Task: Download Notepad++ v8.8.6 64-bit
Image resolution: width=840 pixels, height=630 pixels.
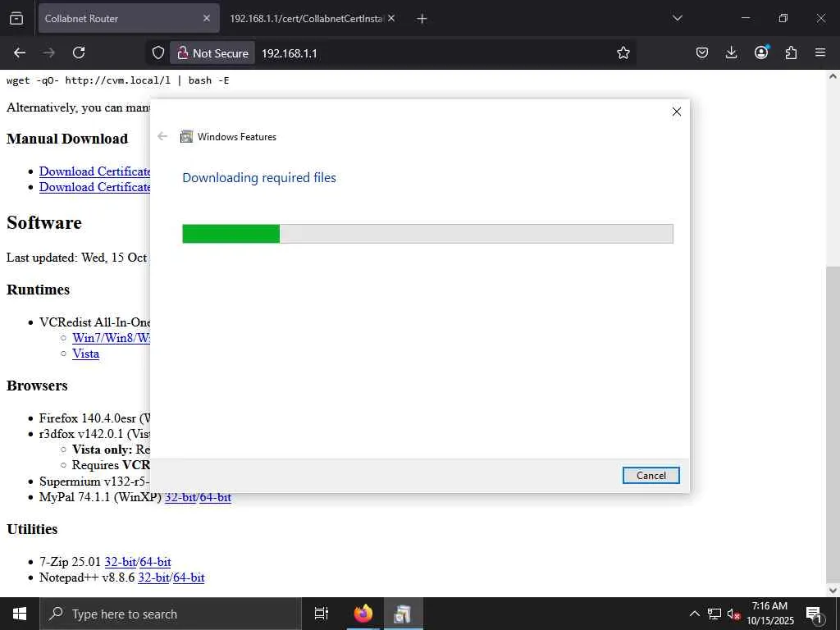Action: tap(189, 577)
